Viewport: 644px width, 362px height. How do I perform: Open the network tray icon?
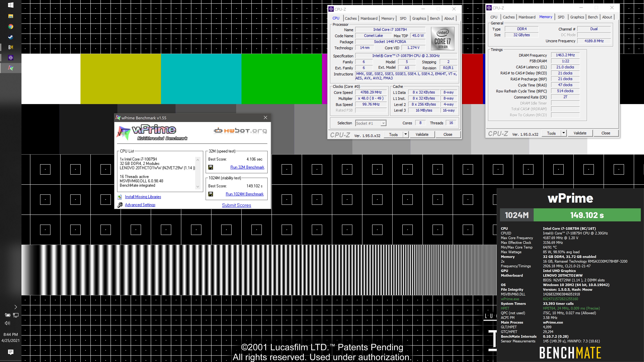coord(16,315)
